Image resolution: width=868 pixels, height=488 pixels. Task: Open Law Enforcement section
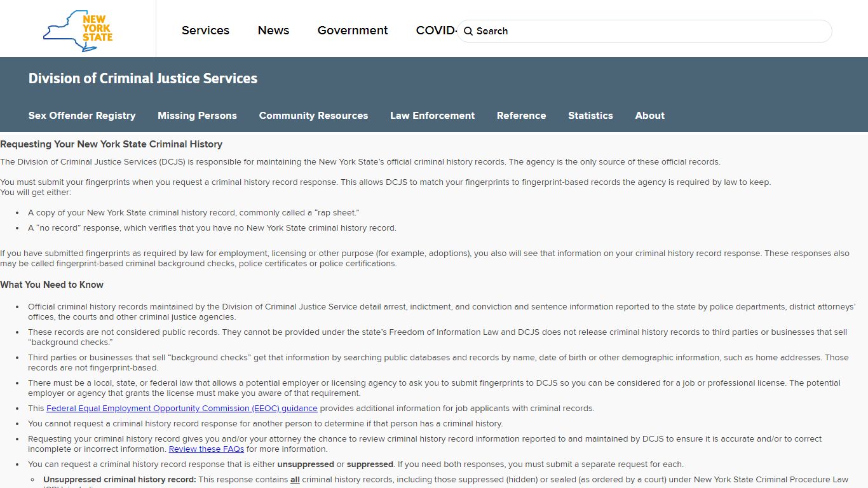pos(432,116)
